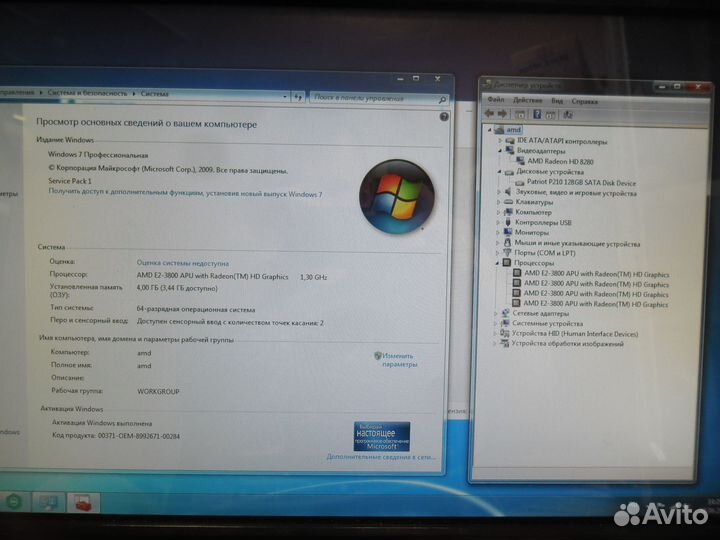Select Patriot P210 128GB SATA Disk Device row

[x=576, y=182]
